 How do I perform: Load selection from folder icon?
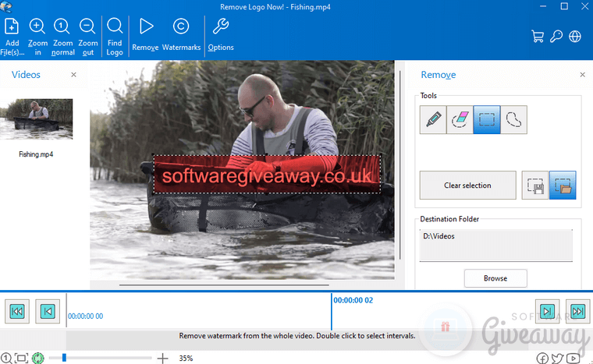coord(563,186)
